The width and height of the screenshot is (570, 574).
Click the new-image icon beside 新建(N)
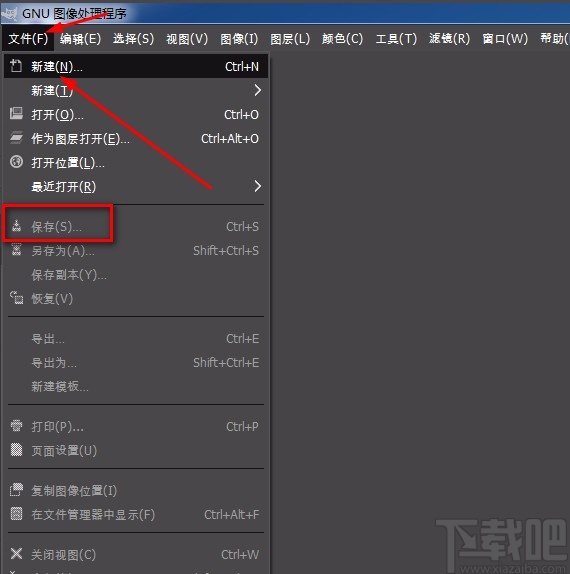click(x=16, y=66)
